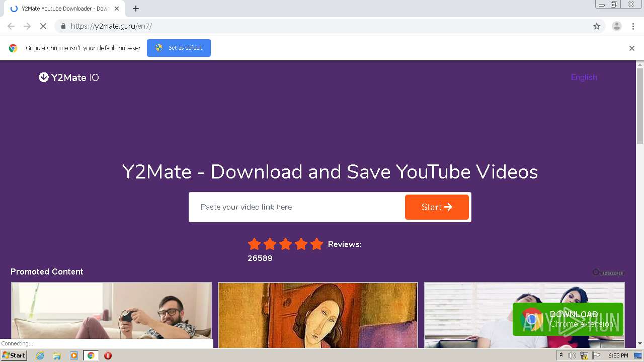The width and height of the screenshot is (644, 362).
Task: Click the Promoted Content heading
Action: (x=47, y=271)
